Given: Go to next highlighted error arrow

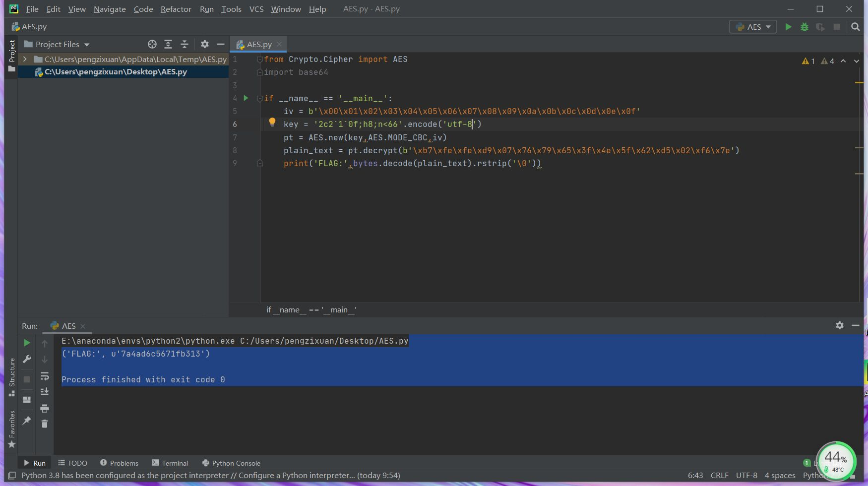Looking at the screenshot, I should [x=857, y=61].
